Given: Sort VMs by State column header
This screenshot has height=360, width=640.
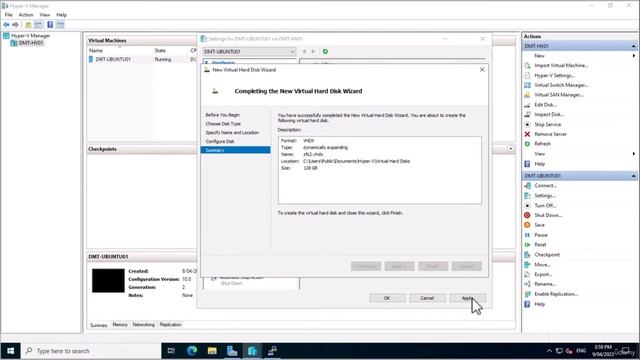Looking at the screenshot, I should tap(160, 51).
